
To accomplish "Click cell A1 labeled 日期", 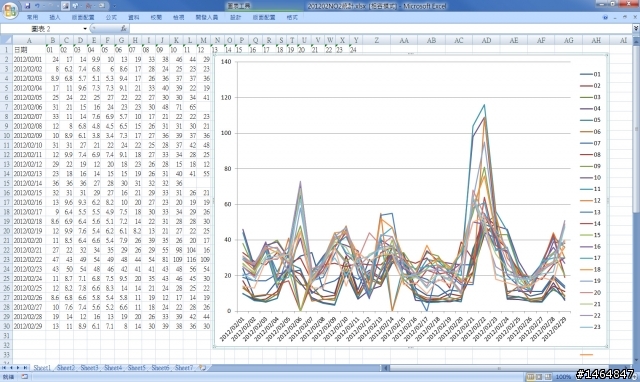I will point(29,50).
